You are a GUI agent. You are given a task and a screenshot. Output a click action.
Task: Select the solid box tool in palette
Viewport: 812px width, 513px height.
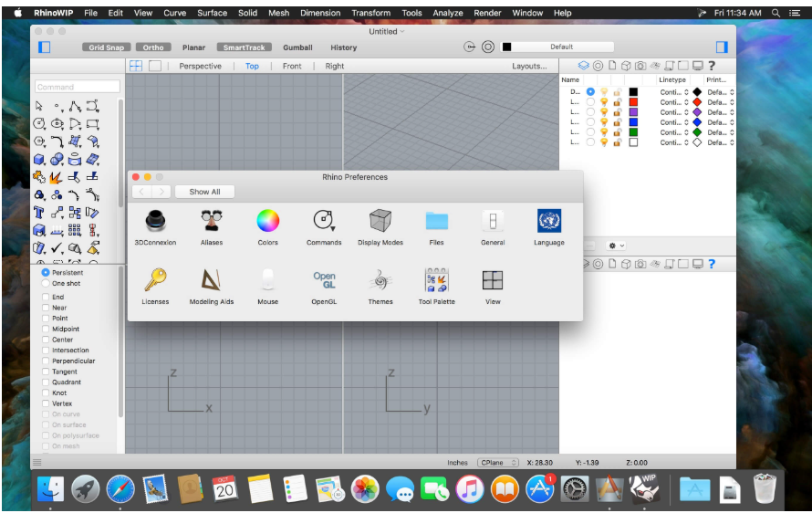click(x=39, y=159)
